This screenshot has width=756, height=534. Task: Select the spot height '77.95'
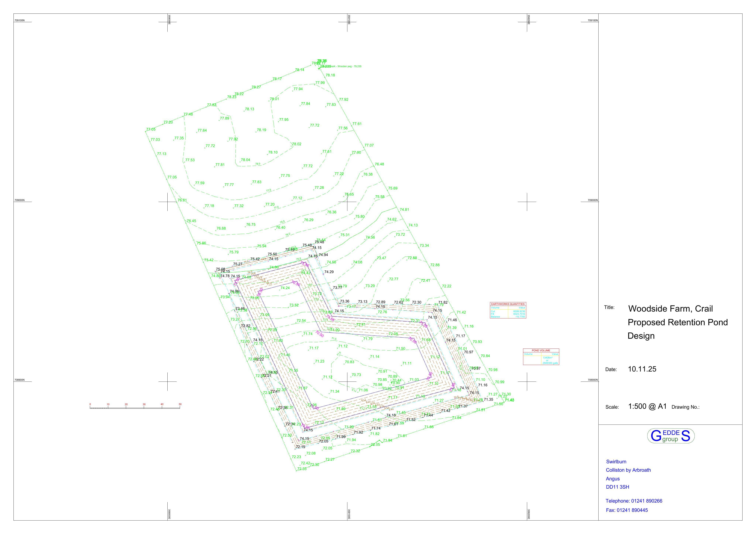(x=284, y=119)
